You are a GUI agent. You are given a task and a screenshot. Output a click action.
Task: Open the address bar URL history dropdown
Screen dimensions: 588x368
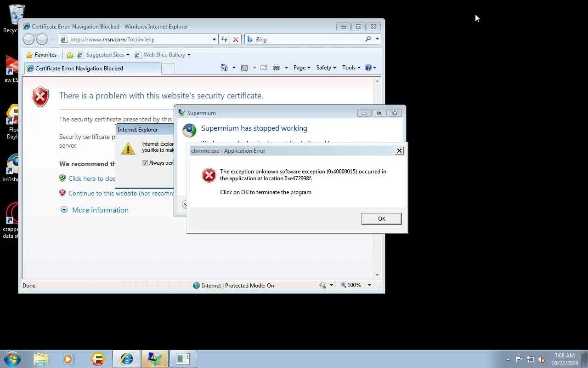(214, 40)
